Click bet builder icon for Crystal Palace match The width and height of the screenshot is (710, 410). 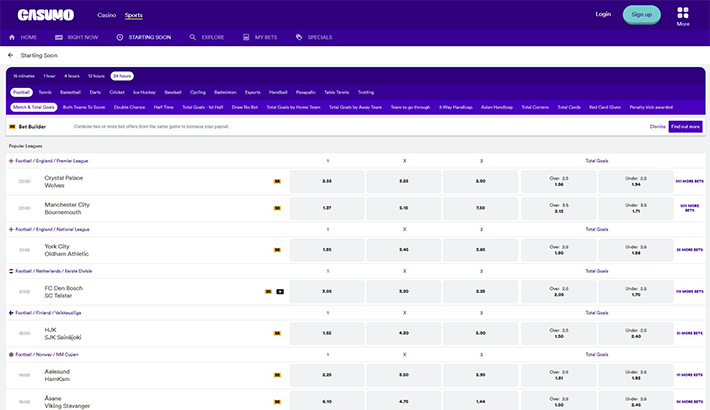(x=277, y=181)
